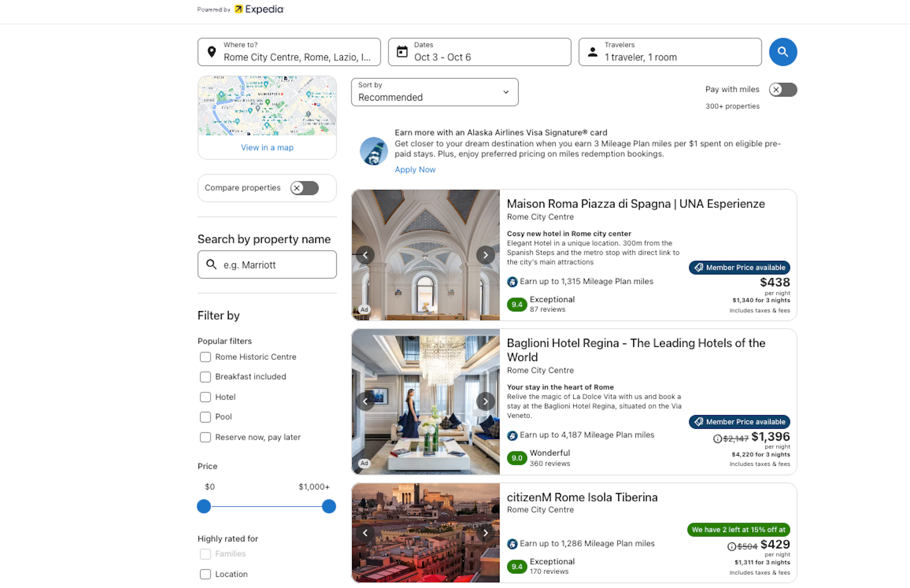This screenshot has width=910, height=588.
Task: Advance citizenM photo carousel to next image
Action: pos(485,533)
